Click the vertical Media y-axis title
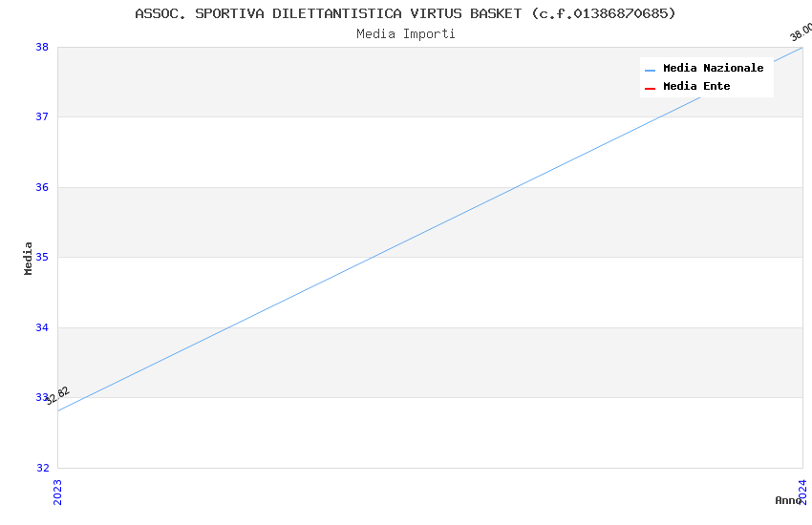This screenshot has height=525, width=812. click(x=29, y=258)
